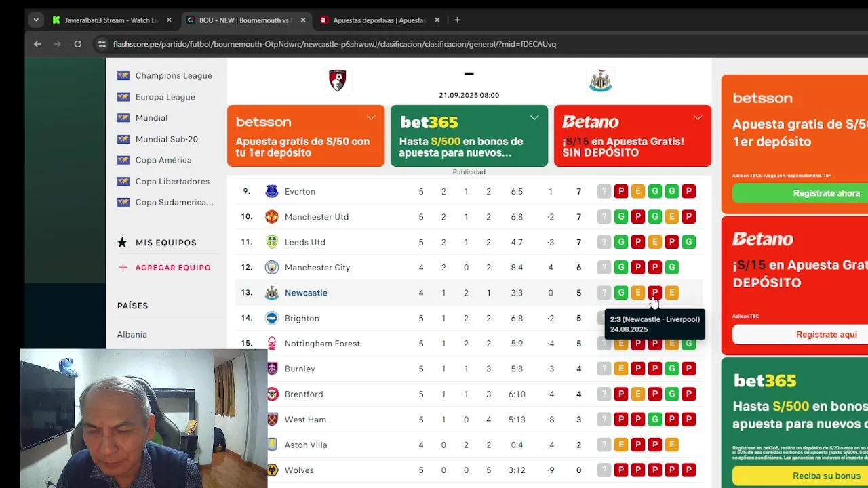Open Copa América in the sidebar
The height and width of the screenshot is (488, 868).
163,160
